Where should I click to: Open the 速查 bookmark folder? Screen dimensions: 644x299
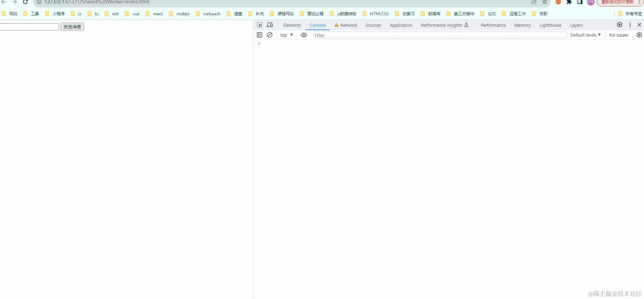pos(234,14)
